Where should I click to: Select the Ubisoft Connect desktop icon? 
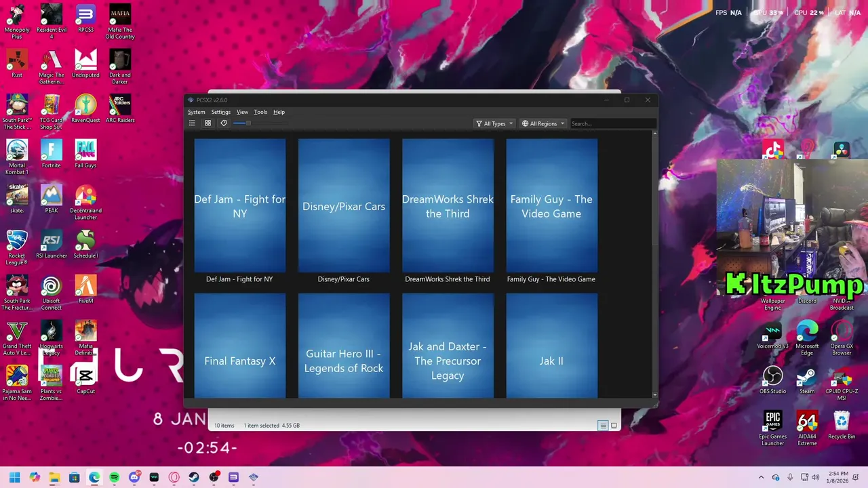coord(52,293)
